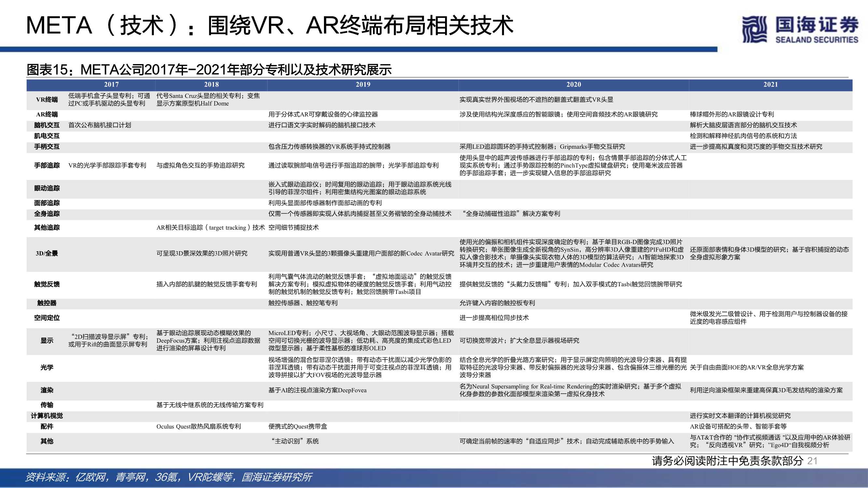
Task: Select the 肌电交互 row label
Action: coord(47,136)
